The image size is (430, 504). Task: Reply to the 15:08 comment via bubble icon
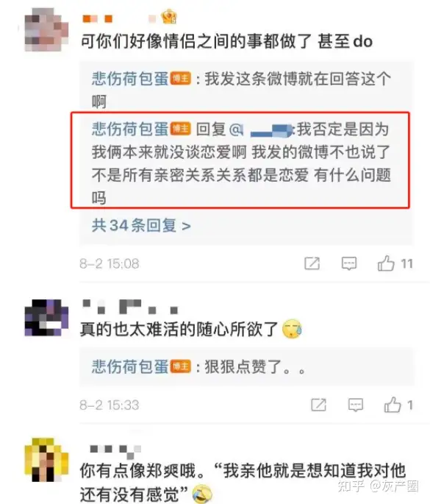point(349,263)
